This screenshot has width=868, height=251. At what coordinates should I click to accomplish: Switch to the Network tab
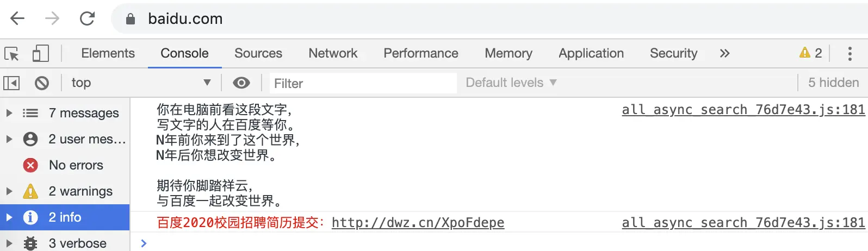[333, 53]
